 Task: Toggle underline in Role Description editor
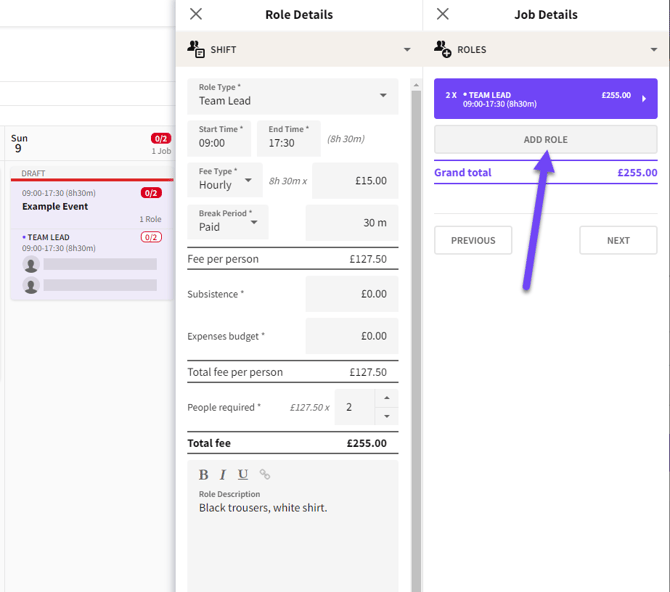pyautogui.click(x=243, y=474)
